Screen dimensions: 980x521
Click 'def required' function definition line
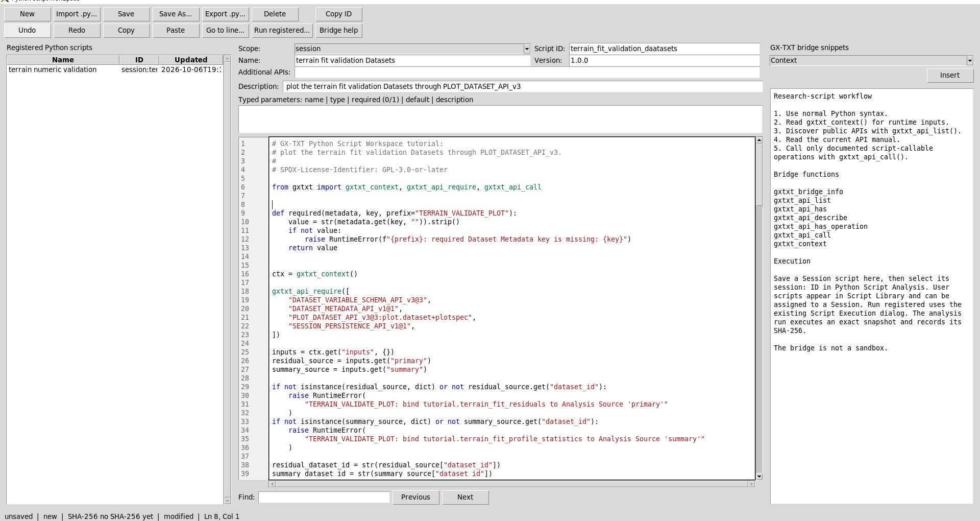(394, 214)
